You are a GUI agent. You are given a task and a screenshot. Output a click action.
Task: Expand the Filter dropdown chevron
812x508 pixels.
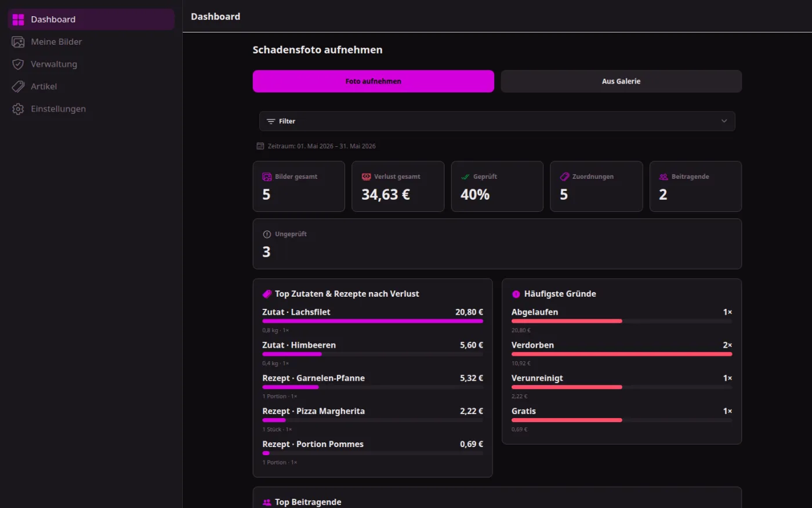point(724,121)
